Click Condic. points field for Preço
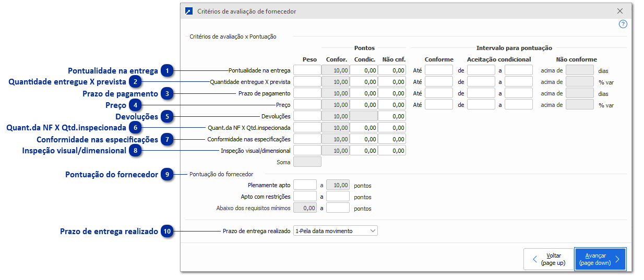This screenshot has height=280, width=644. pos(364,104)
